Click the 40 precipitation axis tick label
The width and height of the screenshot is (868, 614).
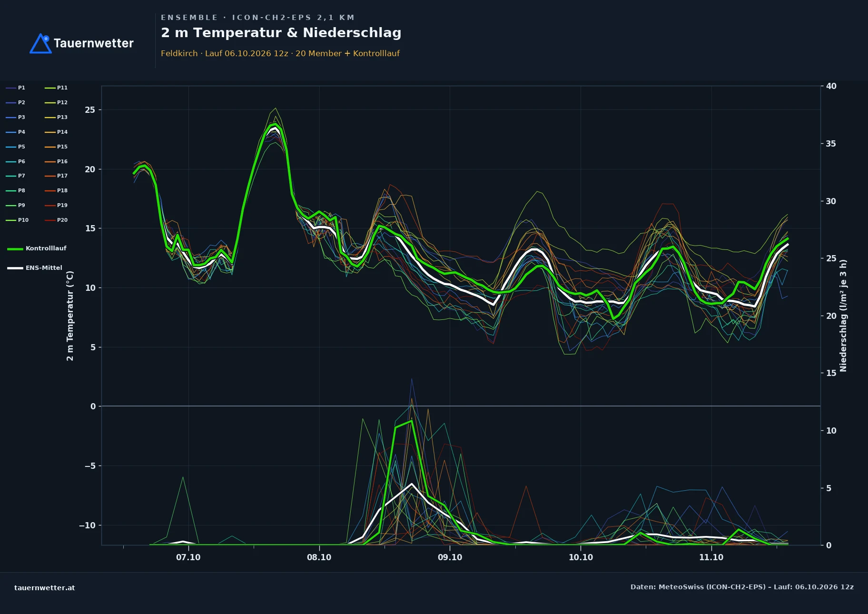[831, 86]
